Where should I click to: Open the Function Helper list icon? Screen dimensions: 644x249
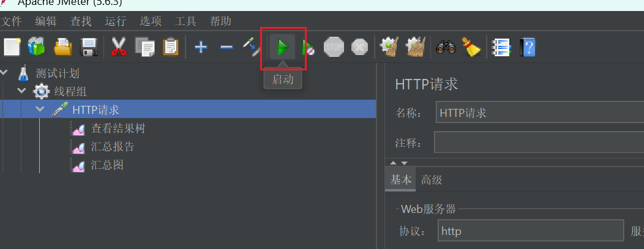[x=502, y=47]
